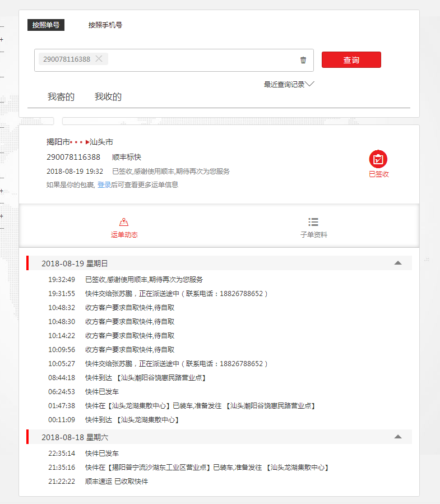Click the 2018-08-18 星期六 date header

tap(219, 437)
